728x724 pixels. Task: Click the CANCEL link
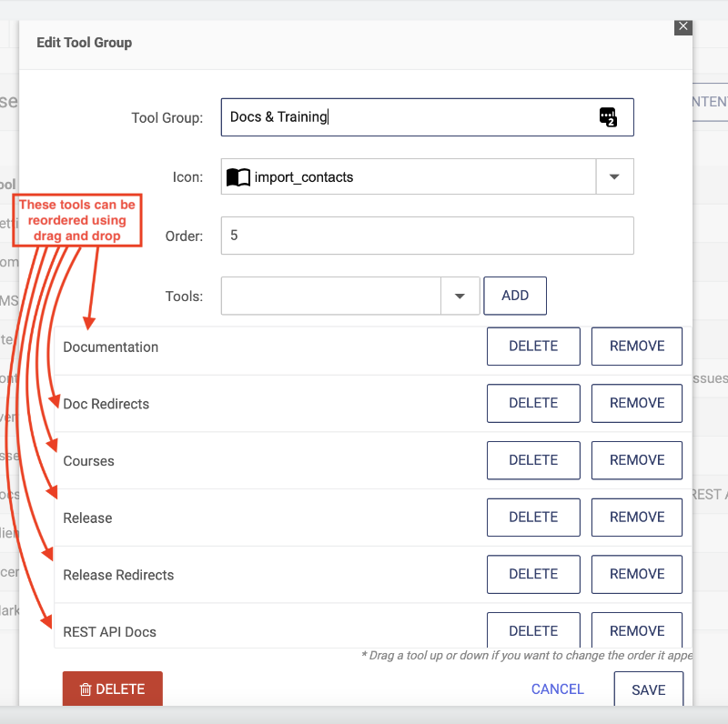tap(558, 689)
